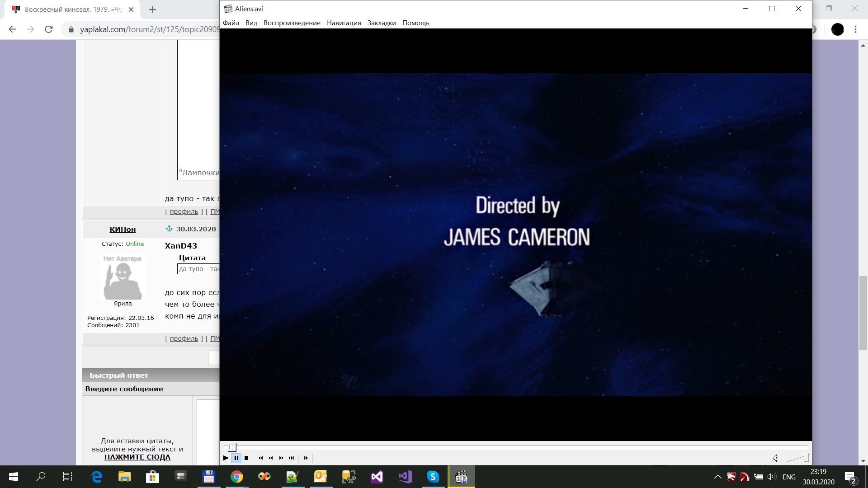This screenshot has width=868, height=488.
Task: Close the Воскресный кинозал Chrome tab
Action: pos(131,9)
